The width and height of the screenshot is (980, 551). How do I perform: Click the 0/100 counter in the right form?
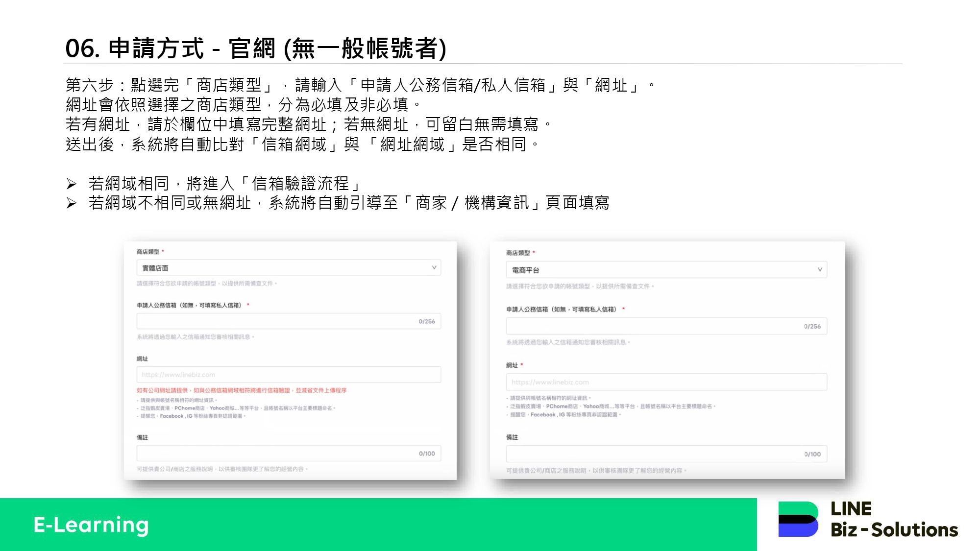[x=812, y=454]
